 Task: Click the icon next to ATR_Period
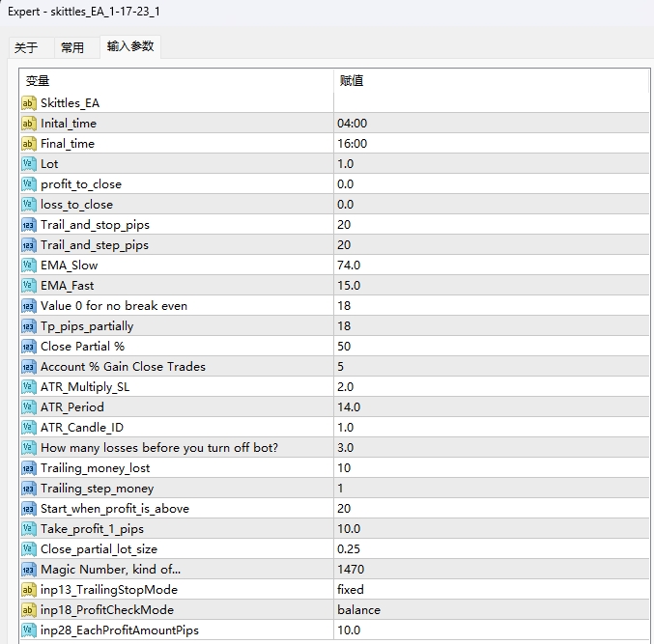click(28, 407)
